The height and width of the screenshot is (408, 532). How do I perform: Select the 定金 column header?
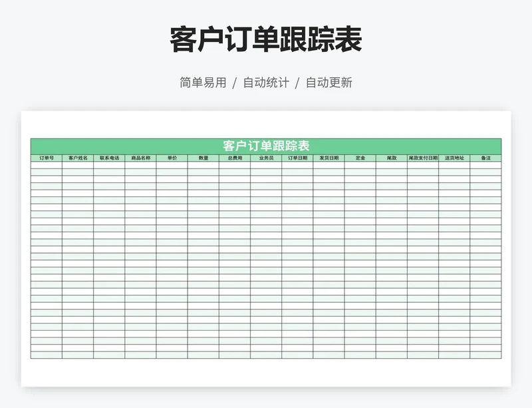click(360, 158)
